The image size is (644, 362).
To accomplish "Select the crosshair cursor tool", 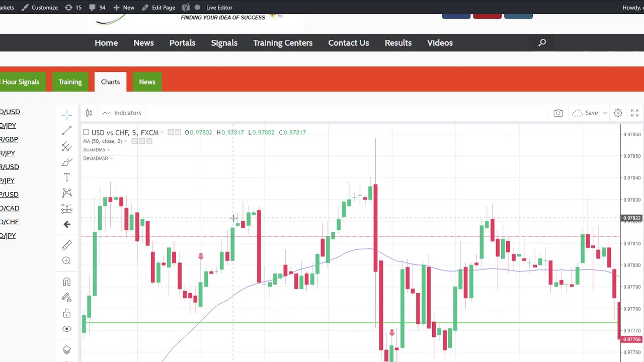I will [67, 115].
